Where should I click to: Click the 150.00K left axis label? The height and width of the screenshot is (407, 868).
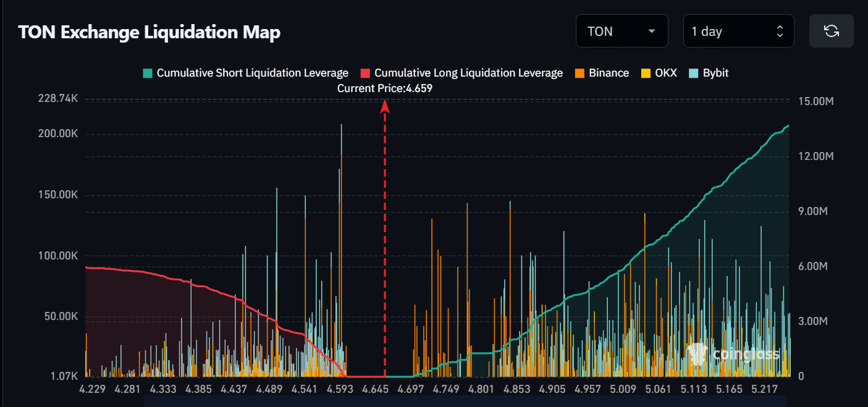(x=57, y=195)
